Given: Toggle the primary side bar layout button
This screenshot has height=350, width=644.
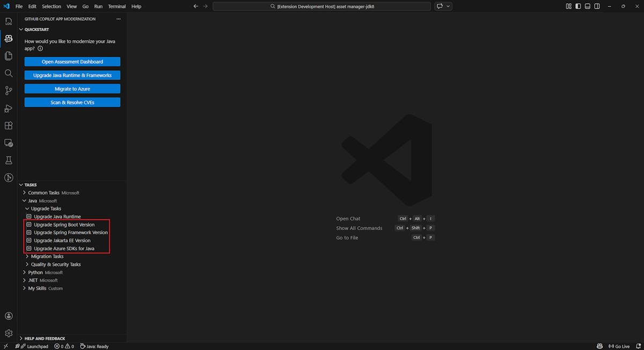Looking at the screenshot, I should point(578,6).
